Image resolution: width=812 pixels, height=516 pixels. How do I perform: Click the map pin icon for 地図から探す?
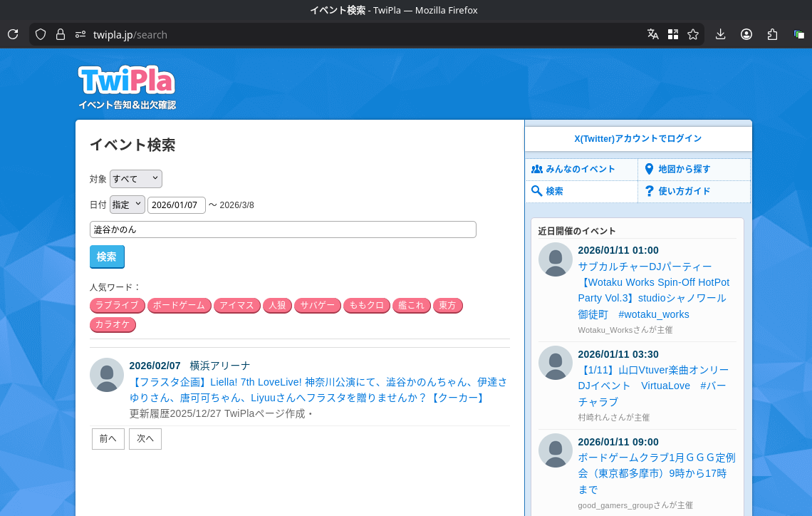point(648,169)
